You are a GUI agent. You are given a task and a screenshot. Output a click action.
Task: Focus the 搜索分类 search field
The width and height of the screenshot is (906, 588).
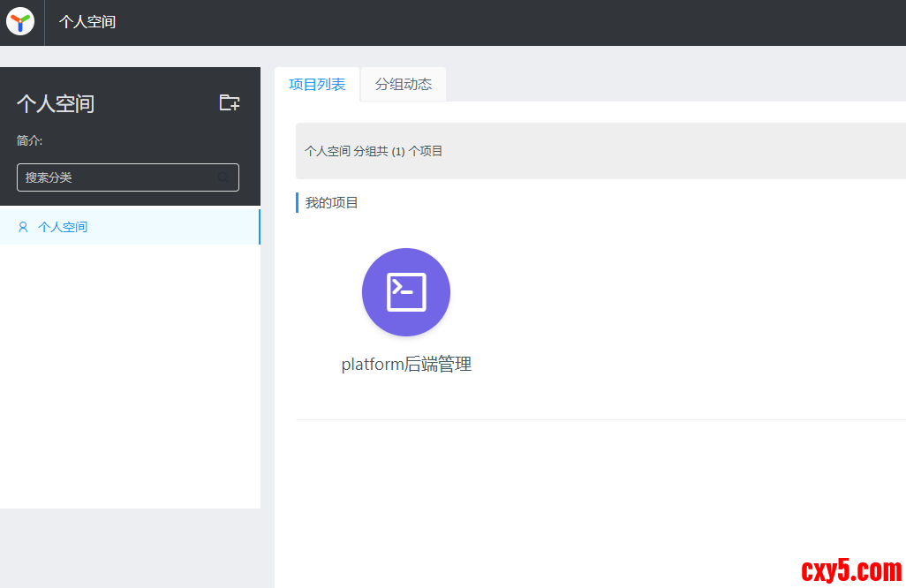tap(119, 177)
